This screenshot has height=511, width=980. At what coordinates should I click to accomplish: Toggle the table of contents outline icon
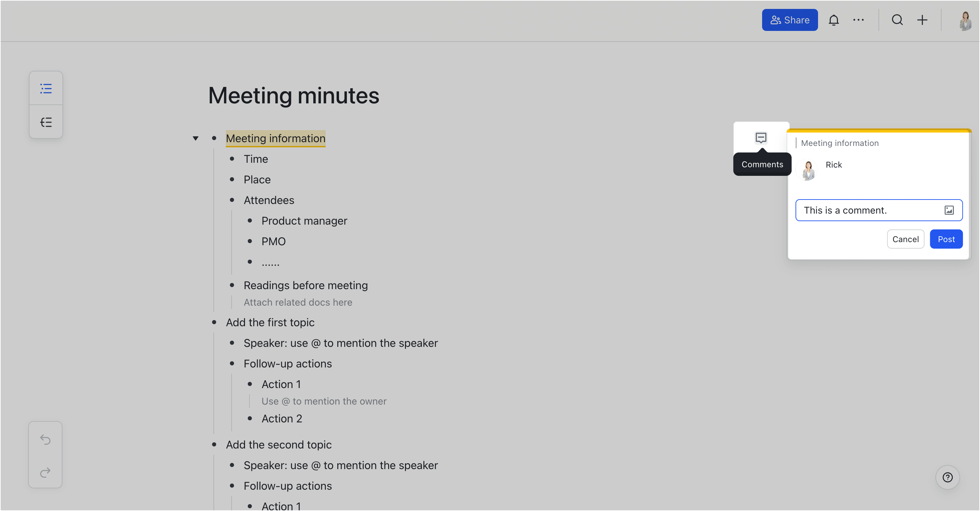[46, 88]
